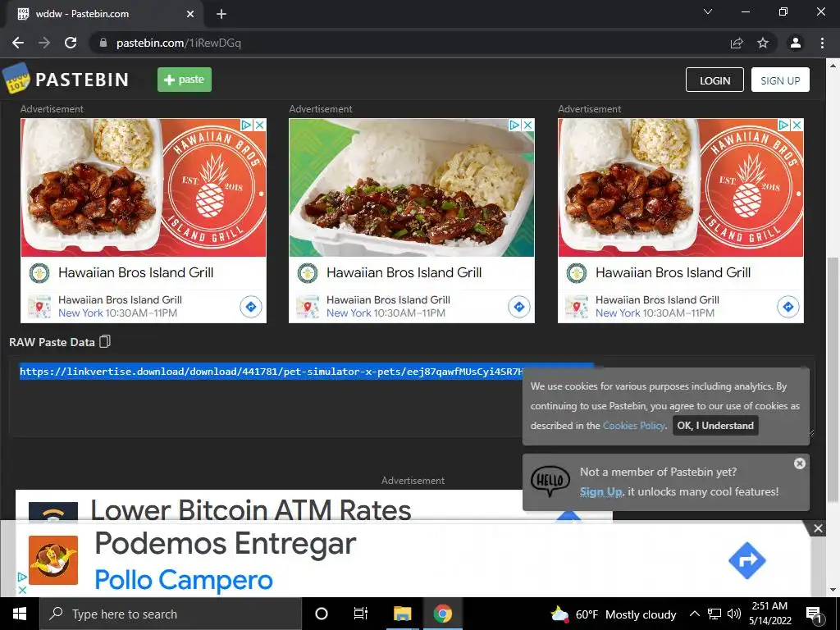This screenshot has height=630, width=840.
Task: Click the page vertical scrollbar
Action: click(833, 381)
